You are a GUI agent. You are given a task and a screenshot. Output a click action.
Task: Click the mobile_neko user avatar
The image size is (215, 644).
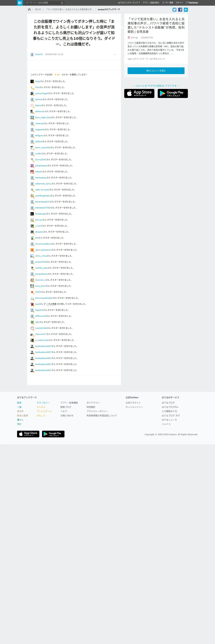32,268
